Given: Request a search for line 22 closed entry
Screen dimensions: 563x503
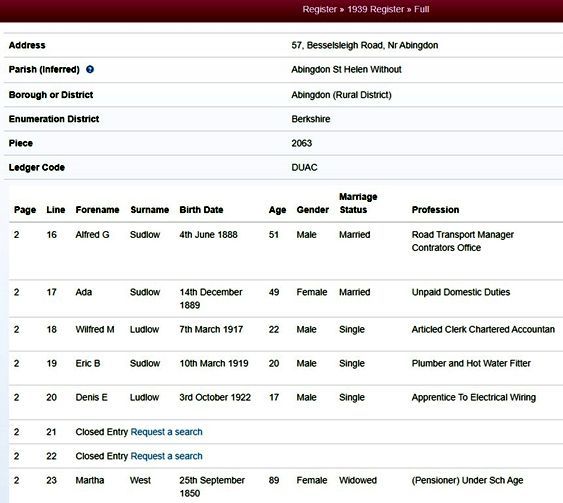Looking at the screenshot, I should [166, 456].
